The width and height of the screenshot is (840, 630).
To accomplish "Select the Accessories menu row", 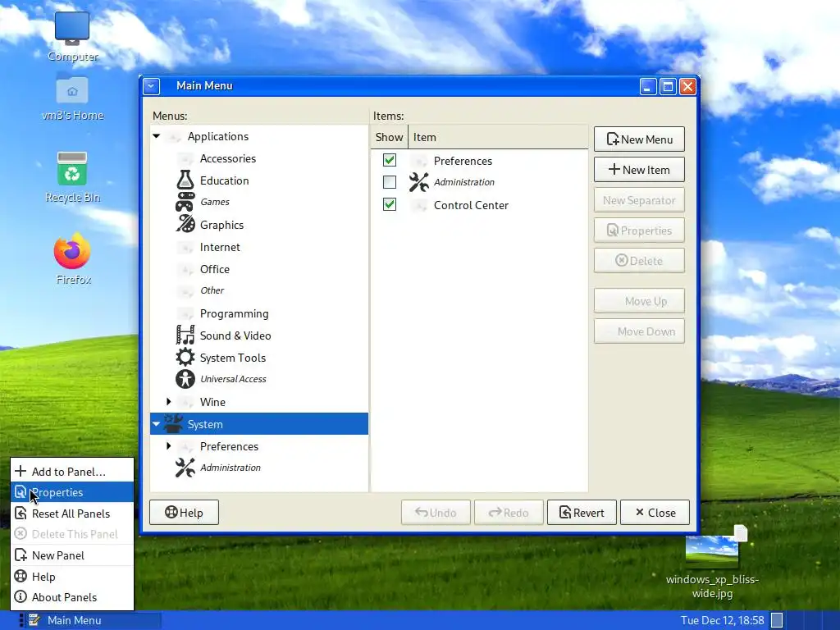I will 259,158.
